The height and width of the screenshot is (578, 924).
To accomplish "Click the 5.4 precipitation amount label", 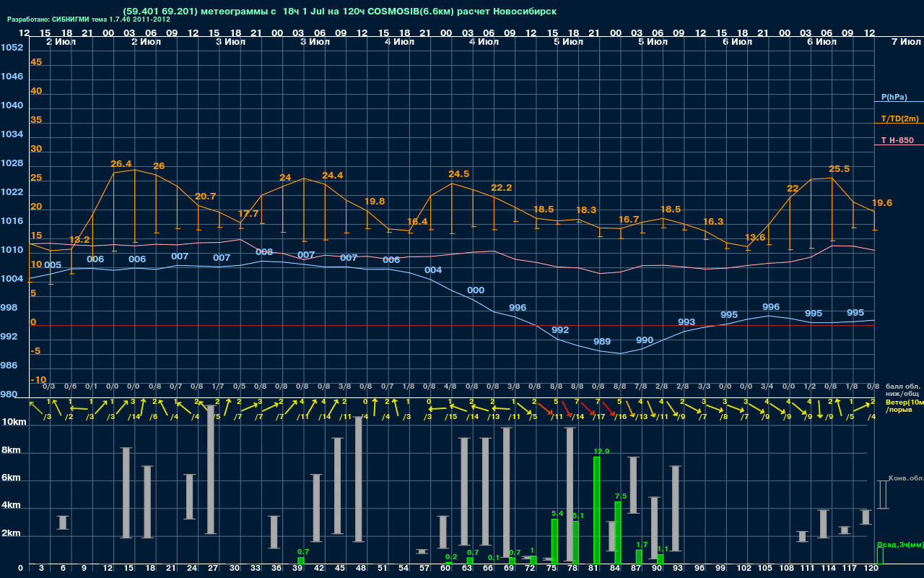I will click(557, 514).
